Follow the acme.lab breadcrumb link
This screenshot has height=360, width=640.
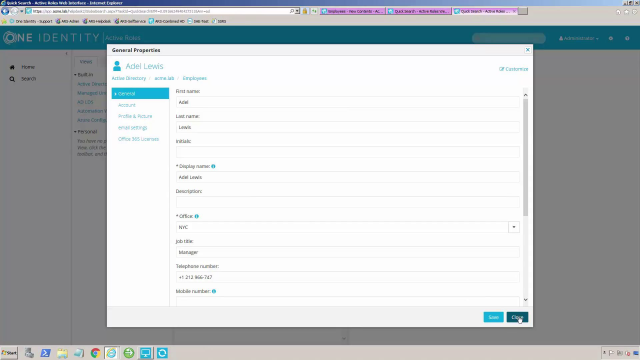point(164,78)
